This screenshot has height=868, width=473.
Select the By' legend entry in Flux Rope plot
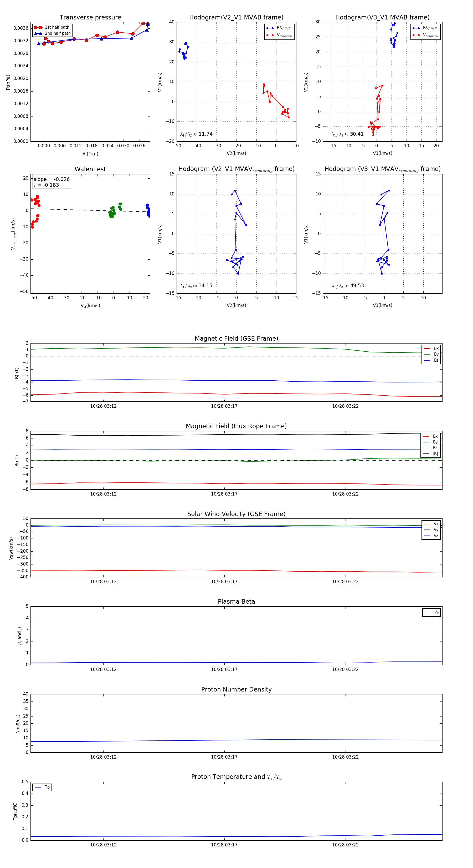[431, 442]
